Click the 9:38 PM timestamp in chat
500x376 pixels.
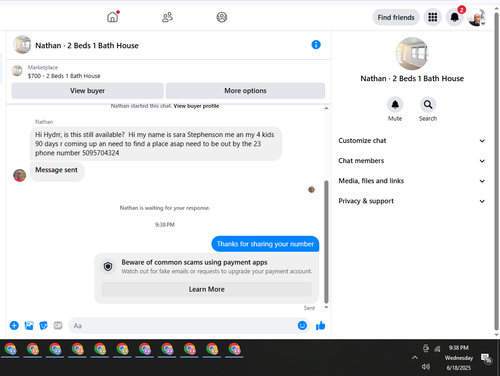[x=165, y=225]
